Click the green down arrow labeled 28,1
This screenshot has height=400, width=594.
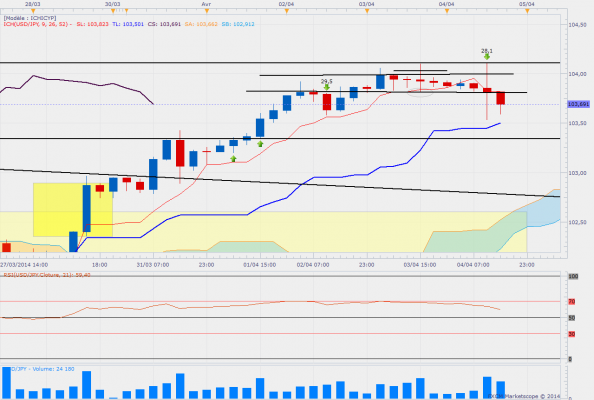click(487, 57)
